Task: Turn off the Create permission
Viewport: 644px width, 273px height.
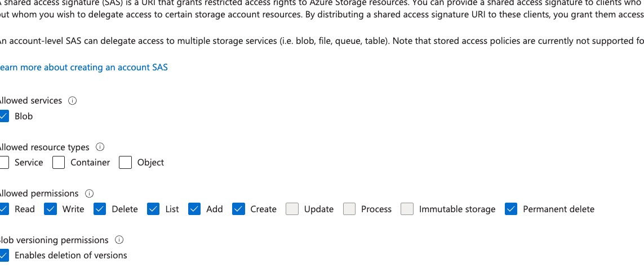Action: [x=239, y=209]
